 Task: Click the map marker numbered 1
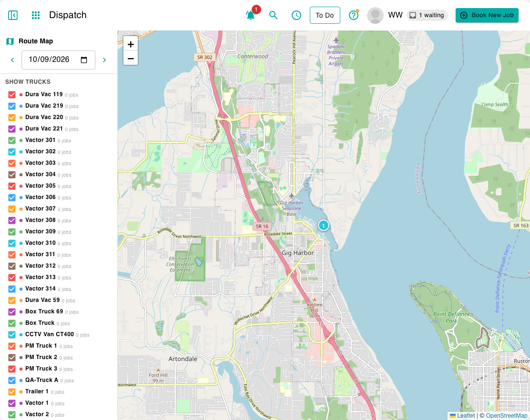324,225
